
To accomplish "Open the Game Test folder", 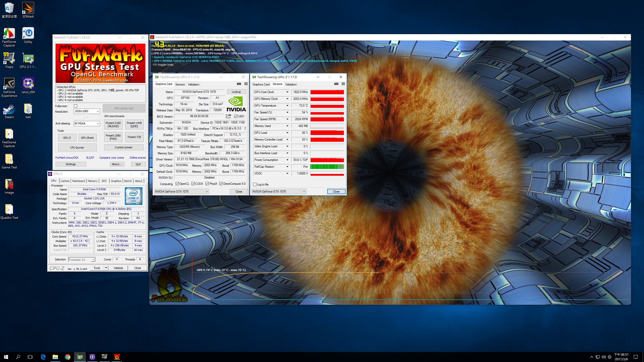I will (9, 161).
